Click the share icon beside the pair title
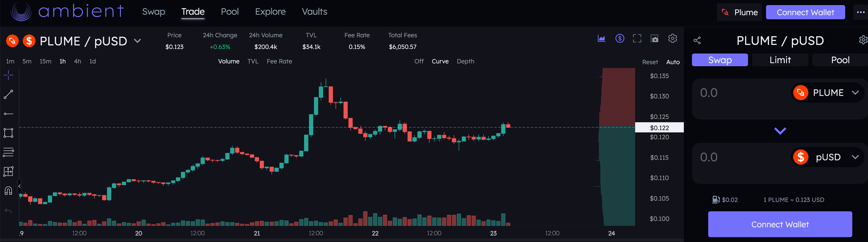 697,41
